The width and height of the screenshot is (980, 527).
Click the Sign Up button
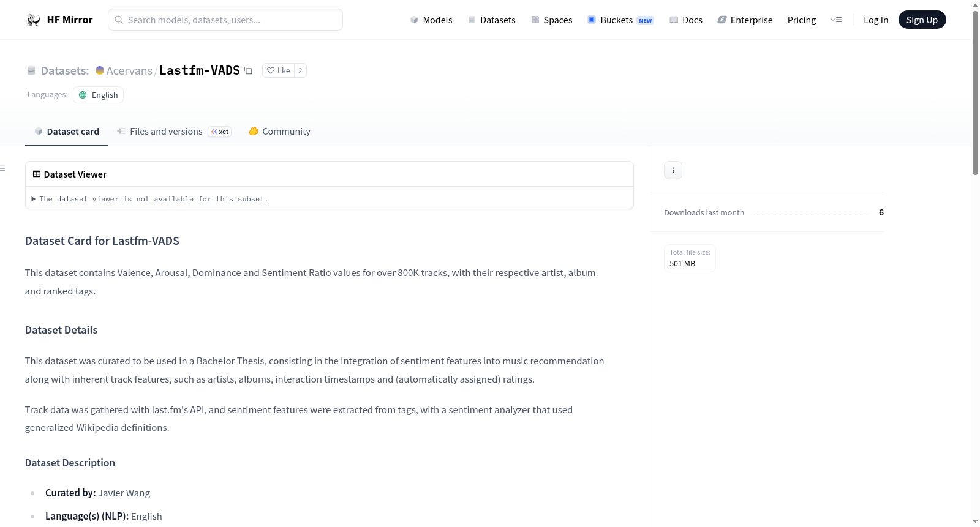[922, 20]
